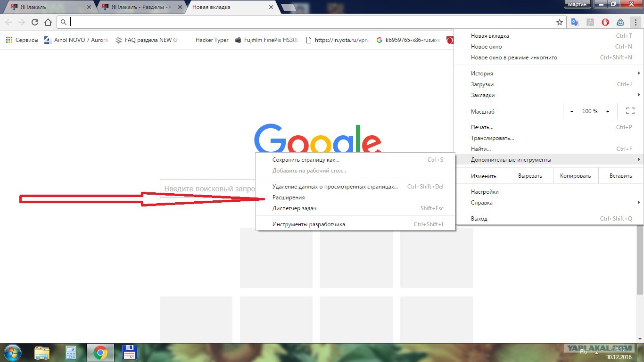Select Найти... in the Chrome menu
Image resolution: width=644 pixels, height=362 pixels.
pyautogui.click(x=549, y=149)
